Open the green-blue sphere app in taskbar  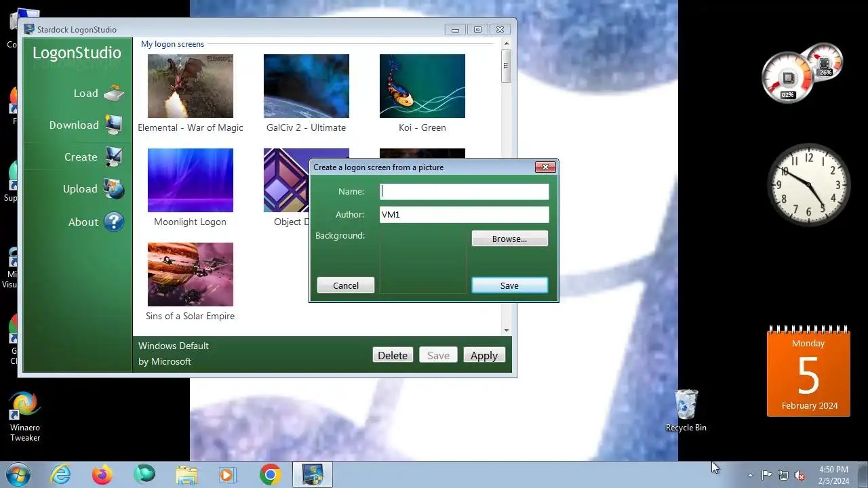[x=144, y=474]
